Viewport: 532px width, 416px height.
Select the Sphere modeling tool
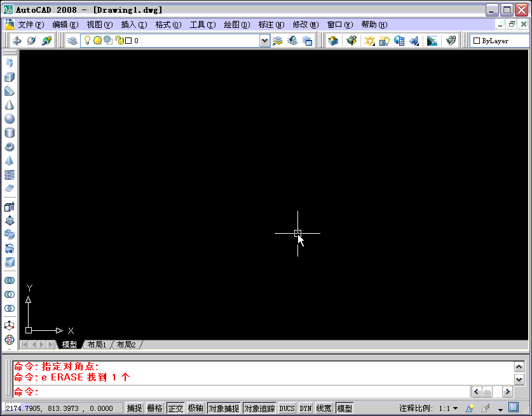click(9, 118)
